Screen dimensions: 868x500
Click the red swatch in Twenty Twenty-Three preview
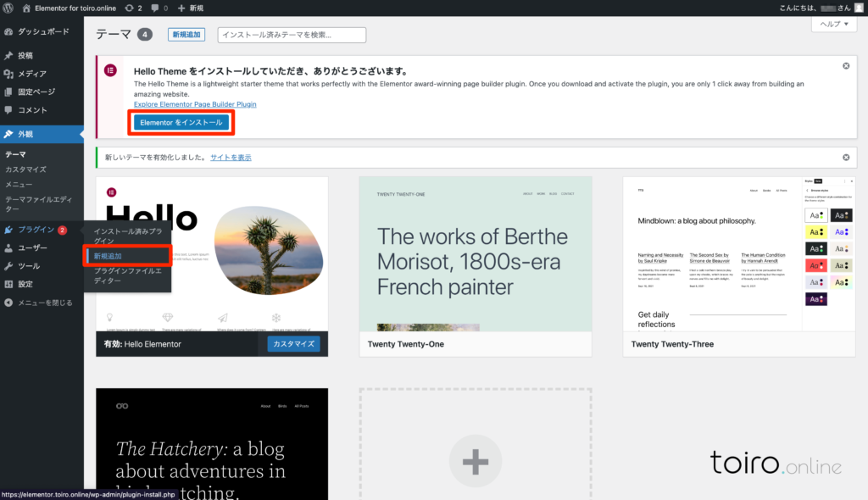(815, 265)
